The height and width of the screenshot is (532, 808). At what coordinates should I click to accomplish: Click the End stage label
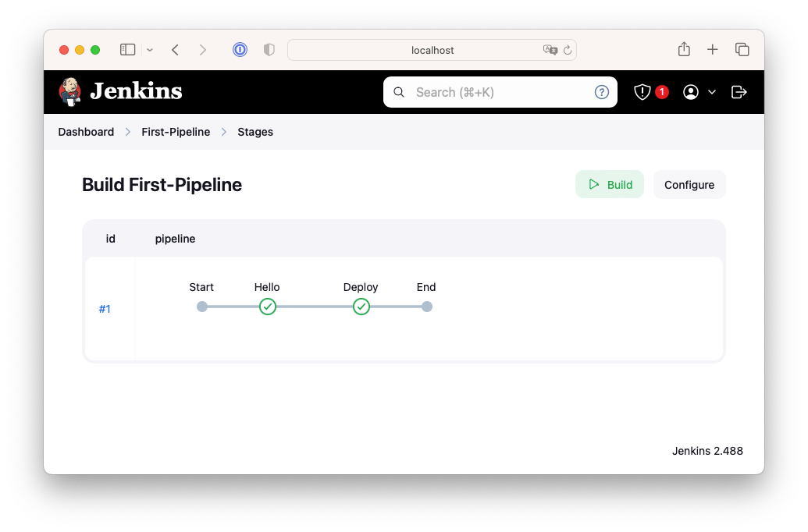[x=426, y=287]
